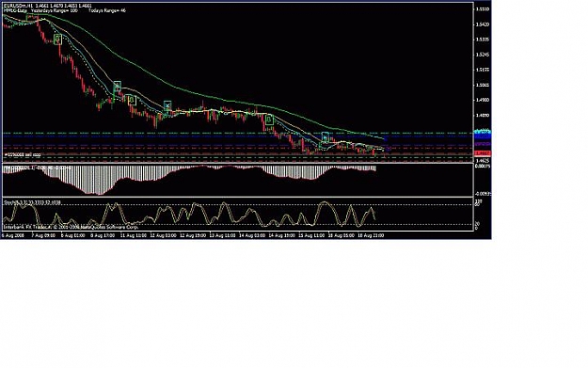Click the 13 Aug 11:00 time label

point(222,235)
